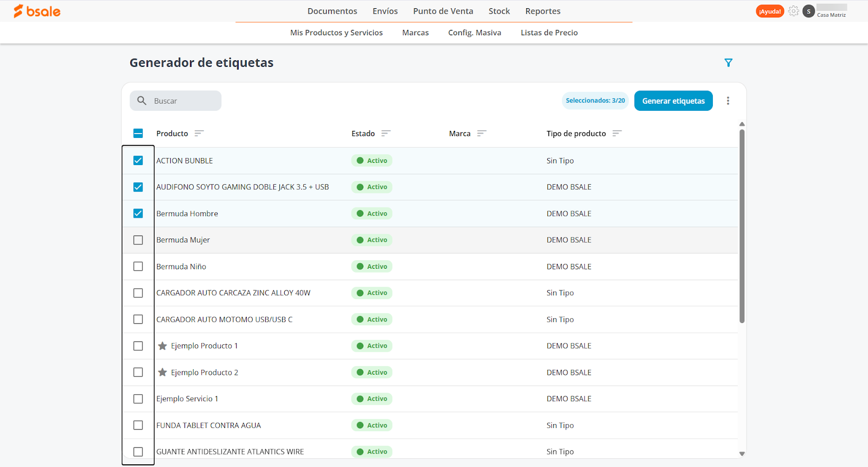The image size is (868, 467).
Task: Select 'CARGADOR AUTO CARCAZA ZINC ALLOY 40W'
Action: 233,293
